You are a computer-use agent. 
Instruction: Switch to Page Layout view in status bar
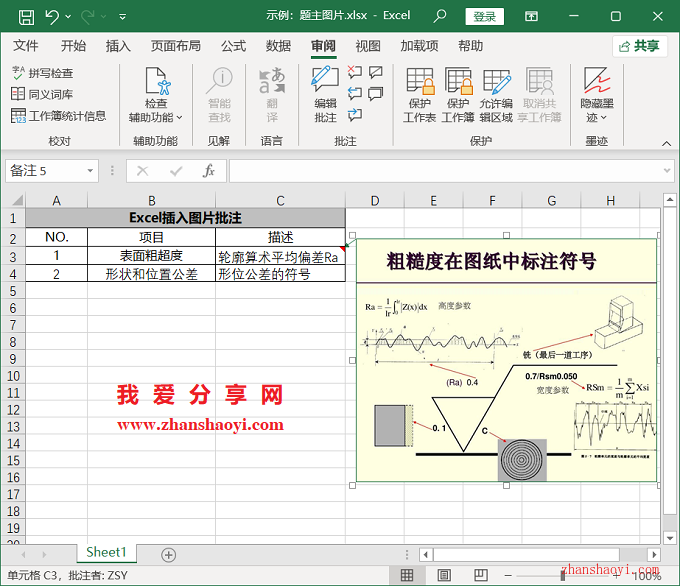(444, 575)
